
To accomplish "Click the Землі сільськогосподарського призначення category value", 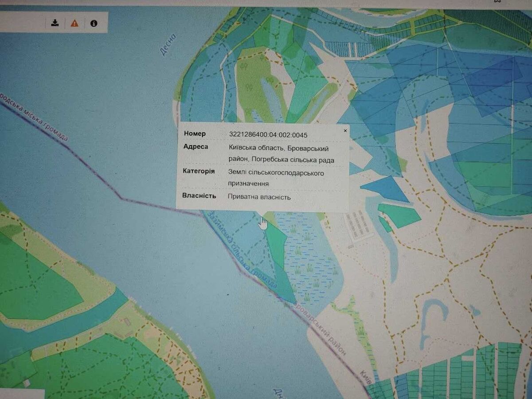I will pyautogui.click(x=276, y=177).
